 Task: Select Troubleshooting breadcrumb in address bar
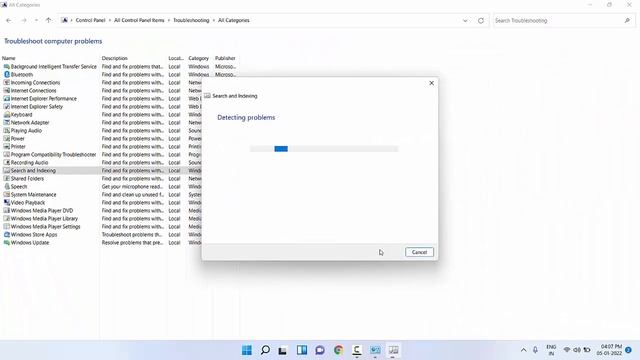coord(191,20)
